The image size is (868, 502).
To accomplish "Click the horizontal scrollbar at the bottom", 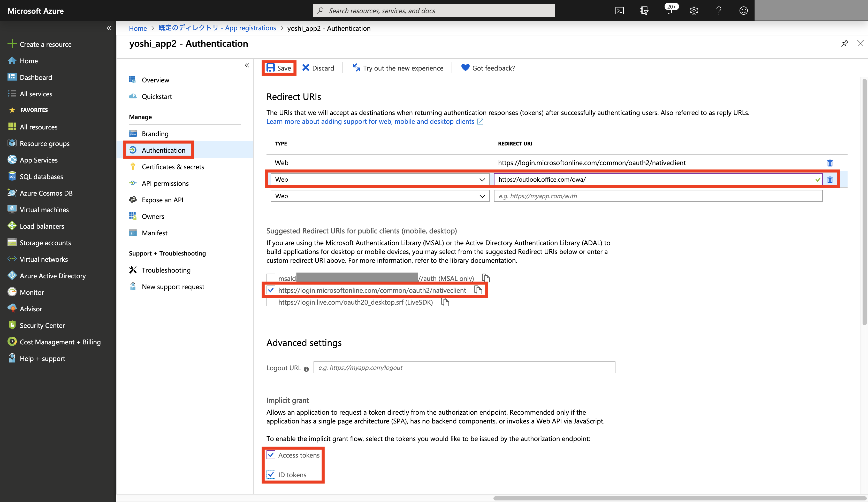I will point(680,498).
